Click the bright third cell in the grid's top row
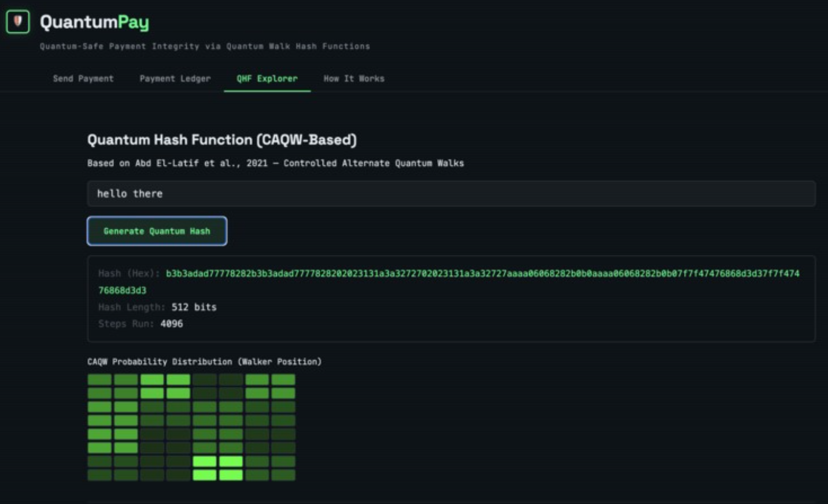This screenshot has height=504, width=828. coord(152,380)
